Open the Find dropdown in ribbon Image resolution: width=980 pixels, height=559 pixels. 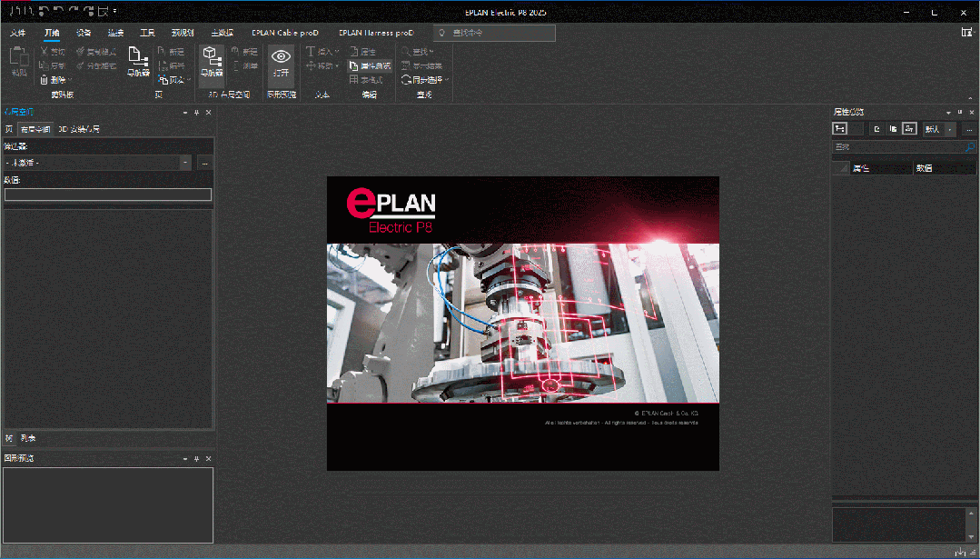(432, 52)
